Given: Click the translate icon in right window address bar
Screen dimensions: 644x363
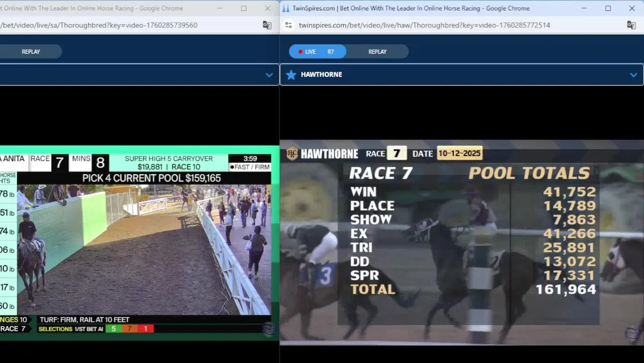Looking at the screenshot, I should 631,25.
